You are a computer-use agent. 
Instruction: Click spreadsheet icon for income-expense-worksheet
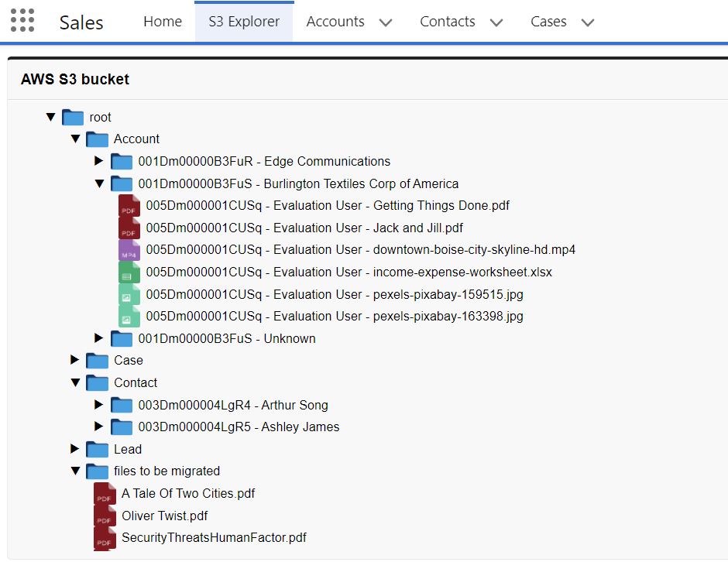pyautogui.click(x=129, y=272)
